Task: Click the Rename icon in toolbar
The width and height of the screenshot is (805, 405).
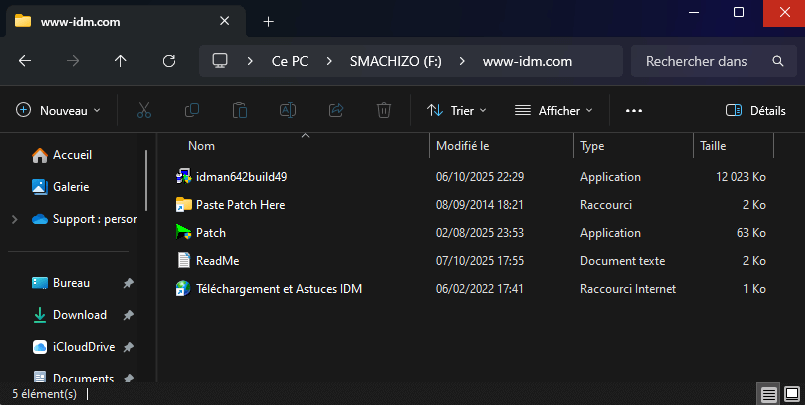Action: (288, 110)
